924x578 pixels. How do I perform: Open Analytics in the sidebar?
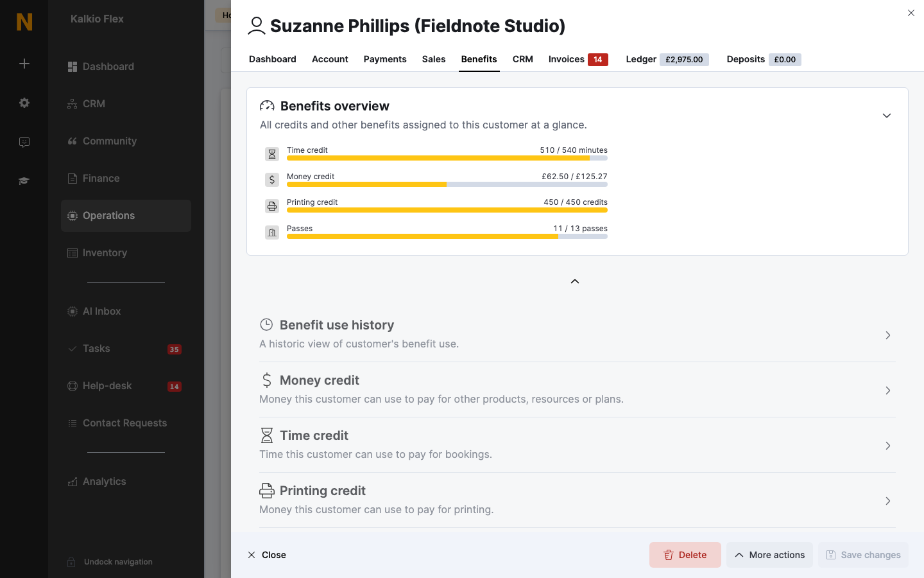coord(126,482)
